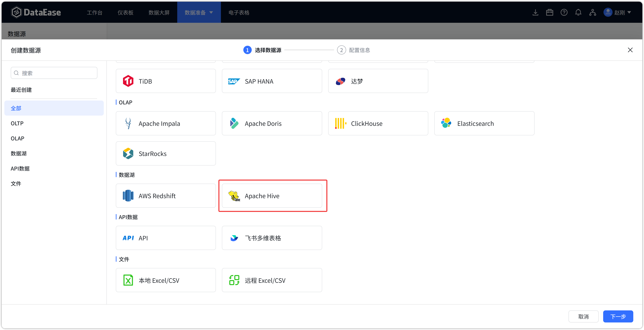Click the user avatar icon
Image resolution: width=644 pixels, height=330 pixels.
pos(608,12)
